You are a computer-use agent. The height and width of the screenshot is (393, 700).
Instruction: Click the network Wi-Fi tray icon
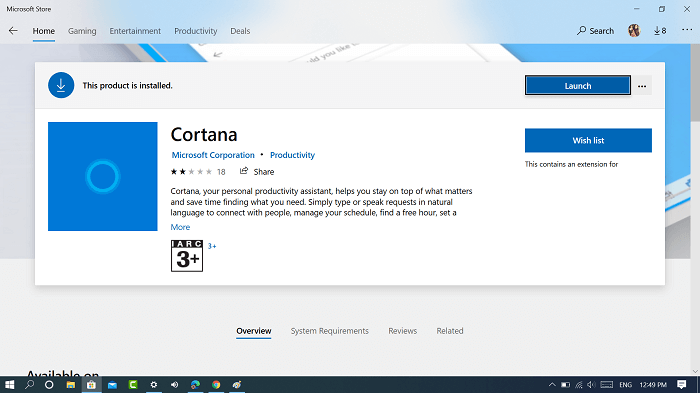point(579,385)
